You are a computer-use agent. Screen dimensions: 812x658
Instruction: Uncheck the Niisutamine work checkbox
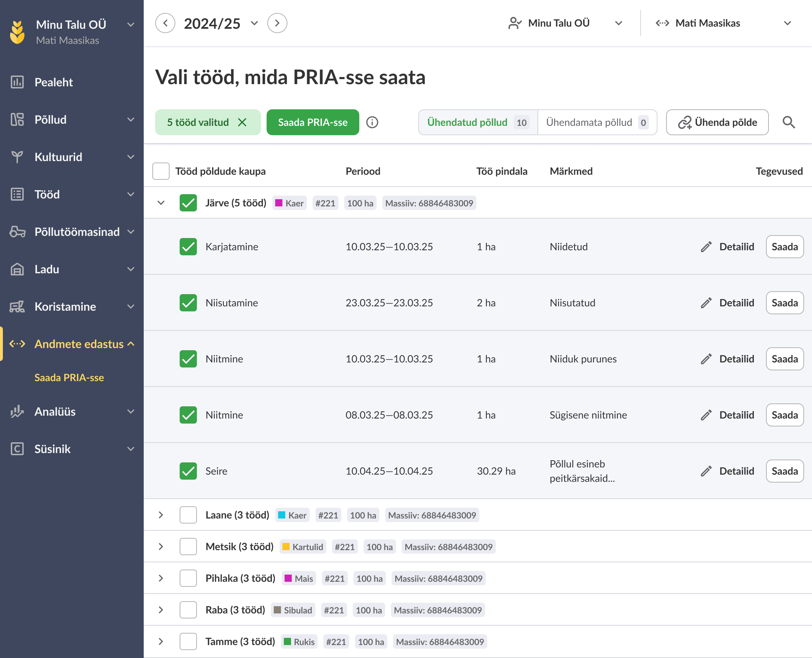[188, 303]
